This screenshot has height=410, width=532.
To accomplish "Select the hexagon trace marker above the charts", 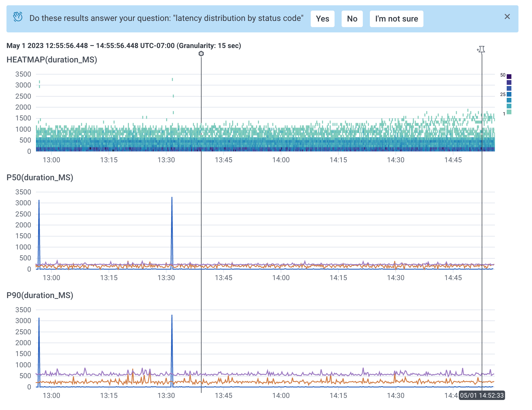I will [x=201, y=54].
